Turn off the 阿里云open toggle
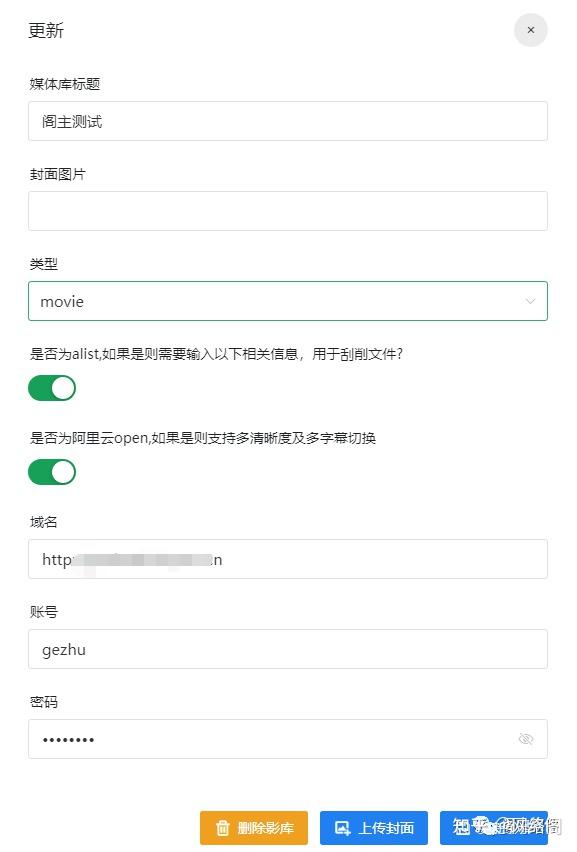This screenshot has height=852, width=577. click(52, 471)
